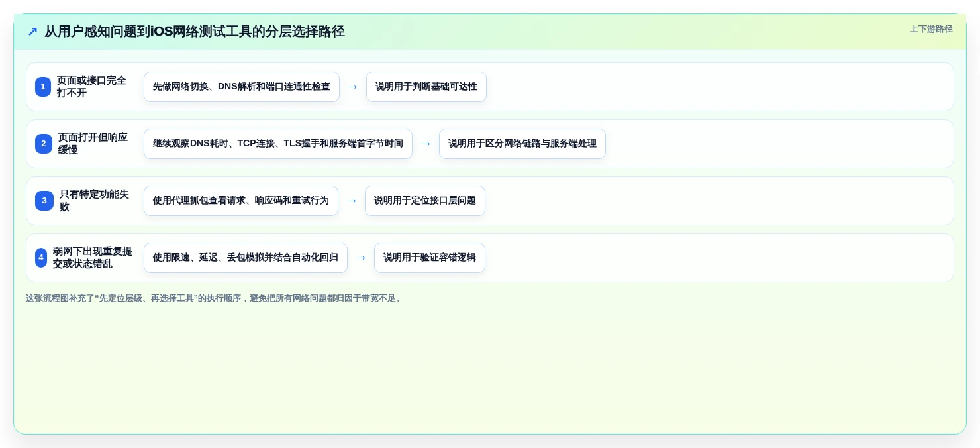The width and height of the screenshot is (980, 448).
Task: Click the 页面打开但响应缓慢 label
Action: click(93, 144)
